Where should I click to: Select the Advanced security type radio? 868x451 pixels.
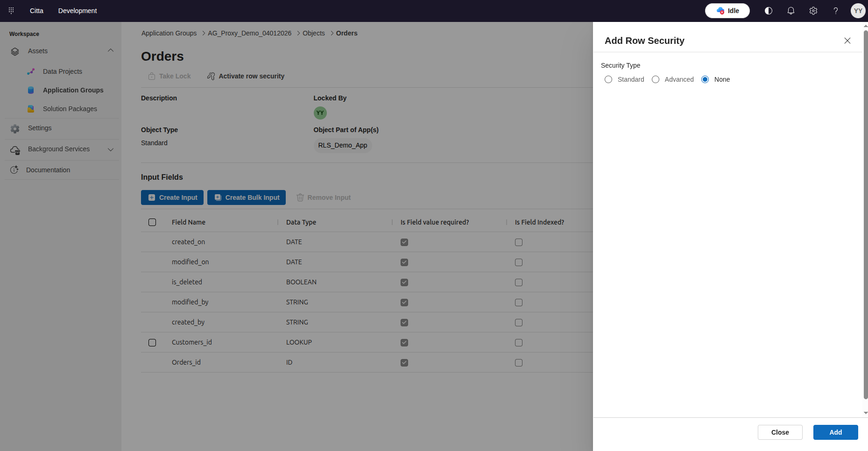pos(656,79)
